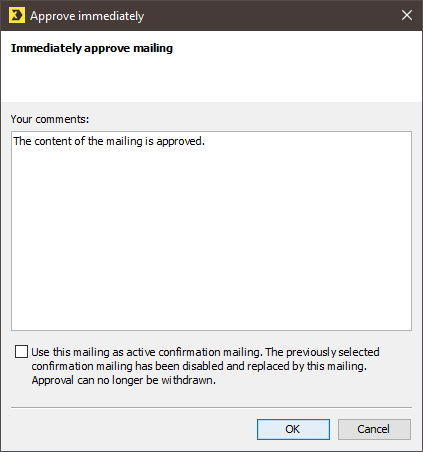Cancel the immediate approval dialog
423x452 pixels.
[x=374, y=429]
